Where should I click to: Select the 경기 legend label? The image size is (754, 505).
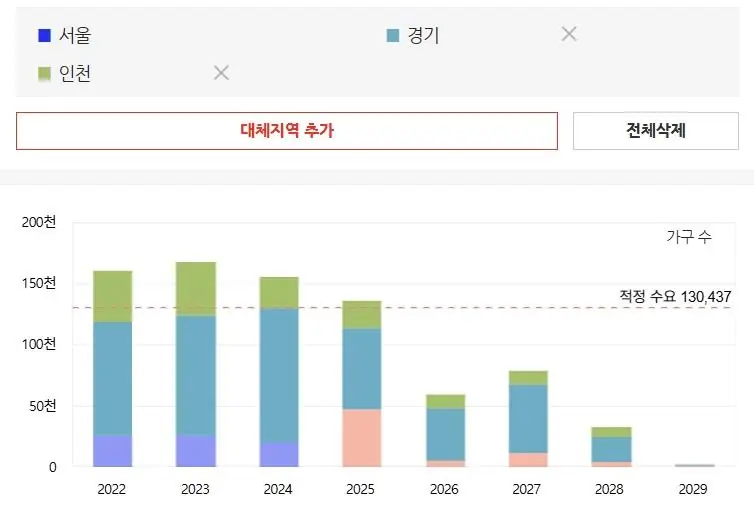tap(423, 36)
